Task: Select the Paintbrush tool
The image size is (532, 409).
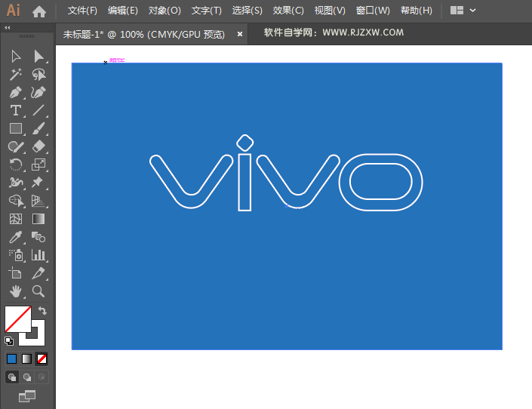Action: (x=38, y=128)
